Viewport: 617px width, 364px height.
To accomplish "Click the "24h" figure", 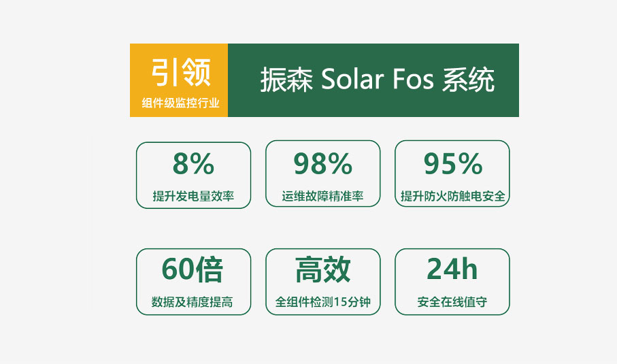I will pos(452,270).
